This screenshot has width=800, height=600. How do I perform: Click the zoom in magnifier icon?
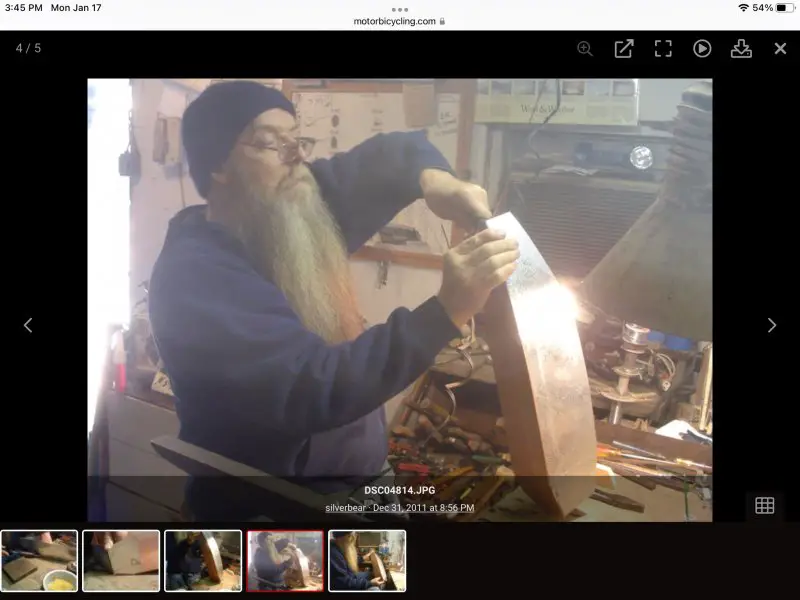pos(585,48)
